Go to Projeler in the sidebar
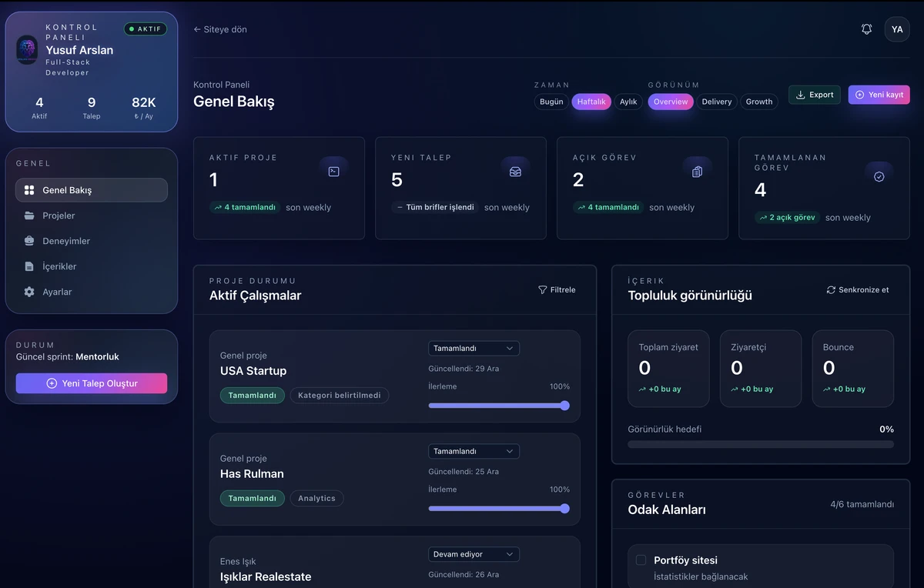The width and height of the screenshot is (924, 588). point(59,215)
